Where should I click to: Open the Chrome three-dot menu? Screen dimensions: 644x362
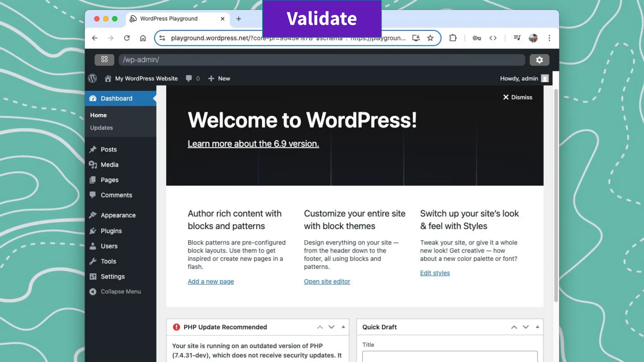[549, 38]
